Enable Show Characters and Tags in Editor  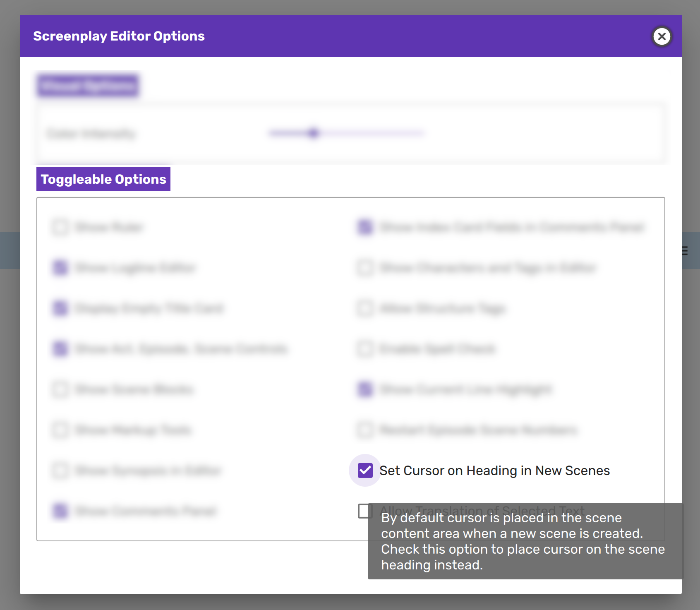click(x=365, y=268)
